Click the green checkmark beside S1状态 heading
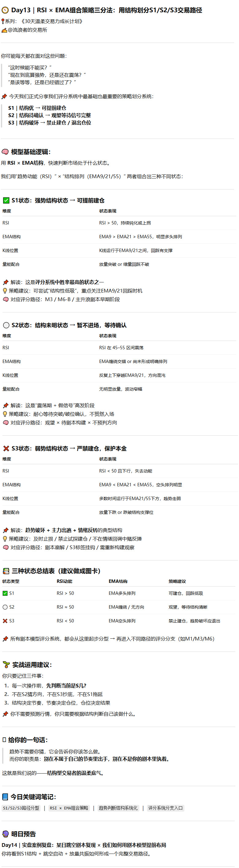 [6, 201]
